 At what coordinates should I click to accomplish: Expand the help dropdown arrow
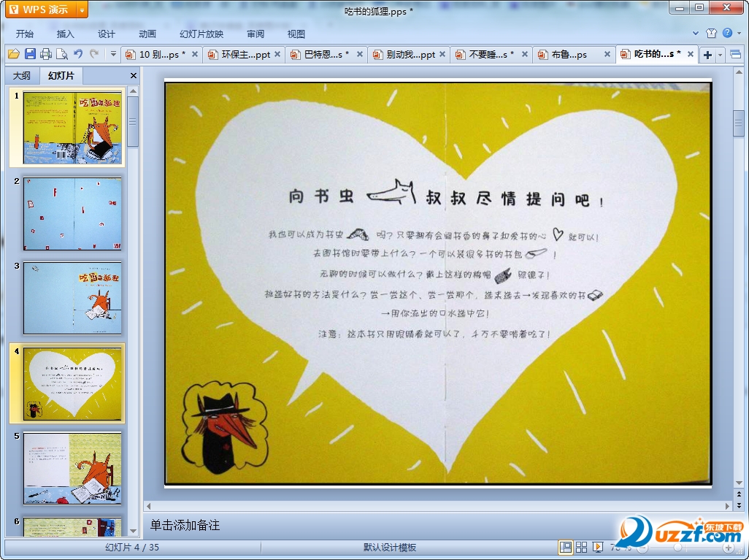[x=739, y=34]
